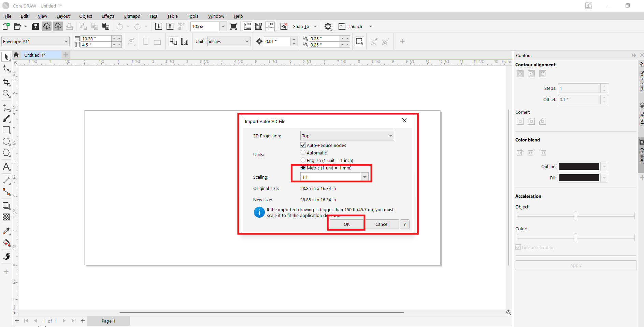Click the Show grid icon
The width and height of the screenshot is (644, 327).
point(259,26)
